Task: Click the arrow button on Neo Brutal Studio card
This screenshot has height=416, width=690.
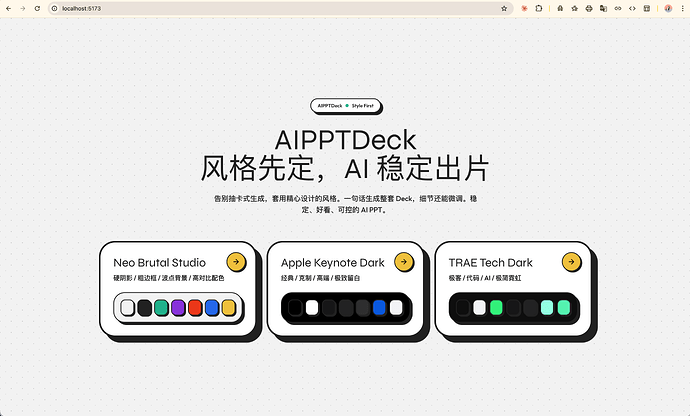Action: click(235, 262)
